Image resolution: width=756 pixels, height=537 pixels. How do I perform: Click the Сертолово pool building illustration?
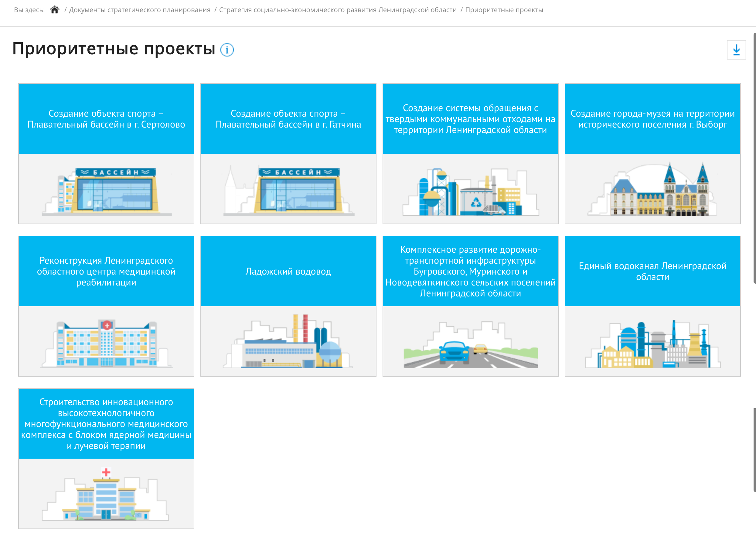pyautogui.click(x=107, y=191)
